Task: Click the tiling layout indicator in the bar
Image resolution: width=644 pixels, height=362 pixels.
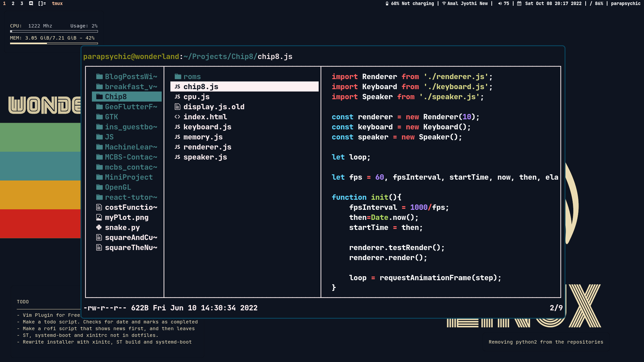Action: [x=42, y=4]
